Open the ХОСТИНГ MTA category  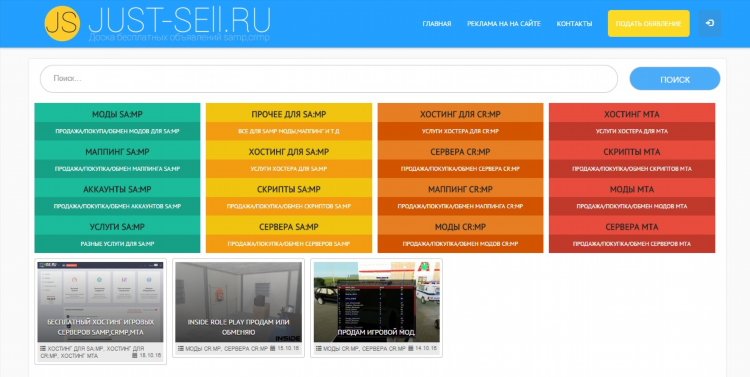[x=632, y=114]
